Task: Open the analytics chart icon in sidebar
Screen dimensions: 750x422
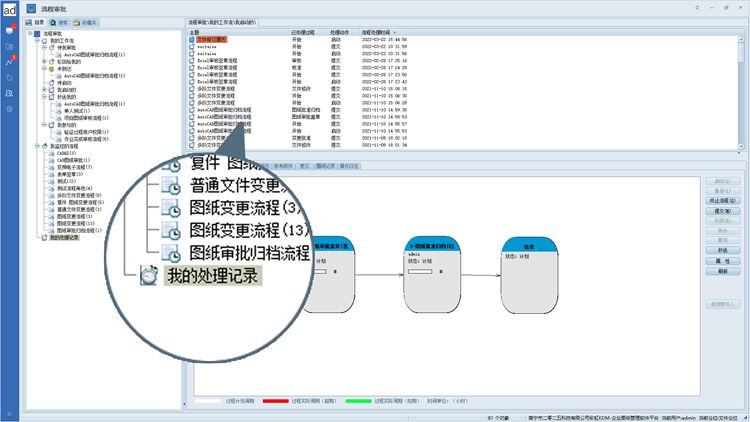Action: pos(9,61)
